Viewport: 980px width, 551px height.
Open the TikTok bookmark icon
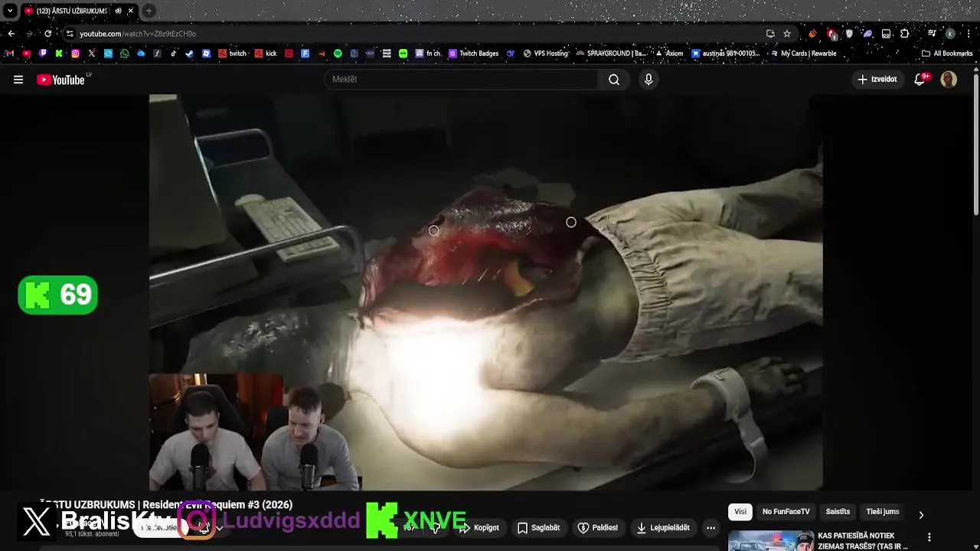point(174,54)
